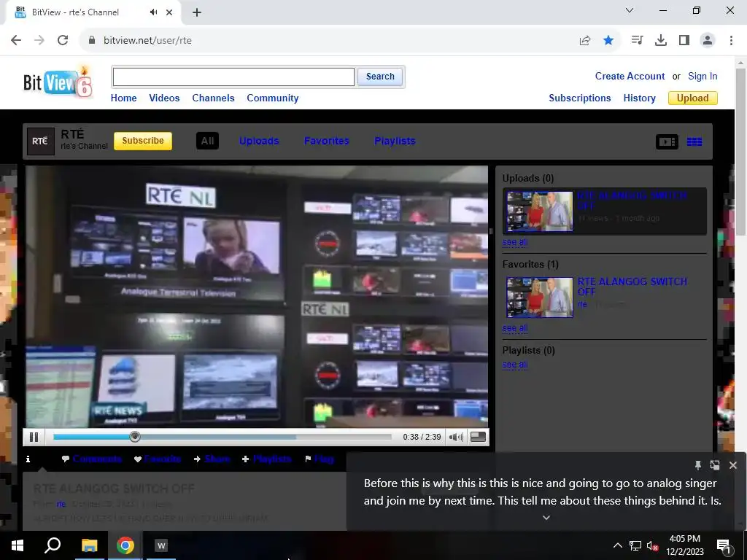Open a new tab with plus button
Viewport: 747px width, 560px height.
[x=197, y=12]
